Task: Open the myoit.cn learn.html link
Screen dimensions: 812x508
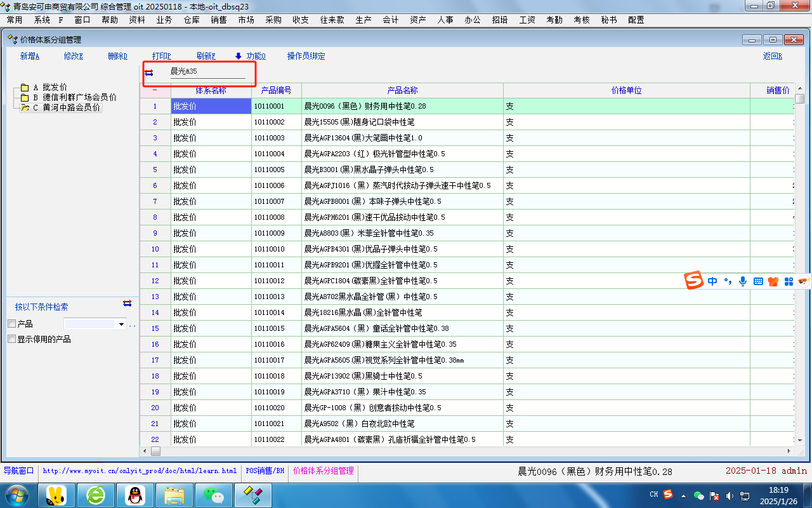Action: [x=140, y=471]
